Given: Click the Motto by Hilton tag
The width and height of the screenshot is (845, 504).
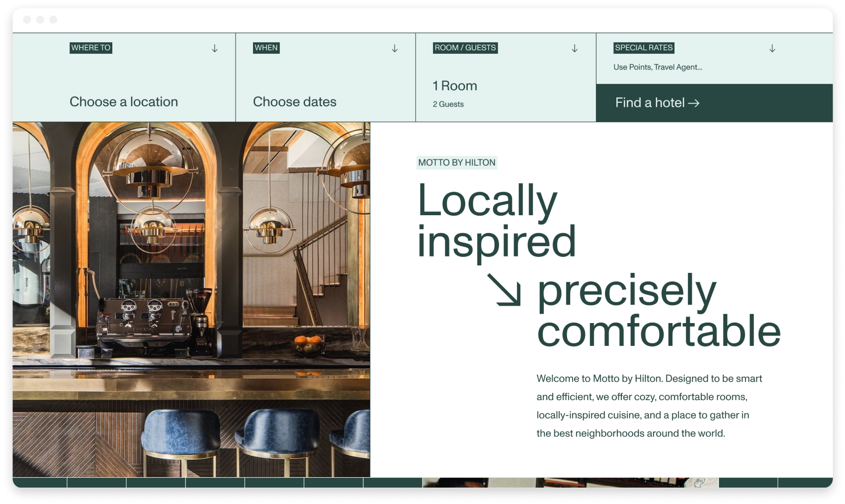Looking at the screenshot, I should click(457, 163).
